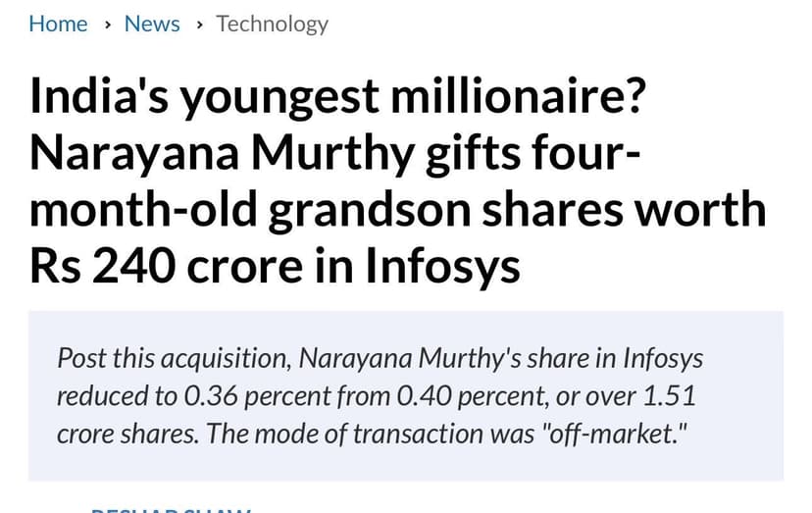Open the News breadcrumb link

tap(152, 24)
